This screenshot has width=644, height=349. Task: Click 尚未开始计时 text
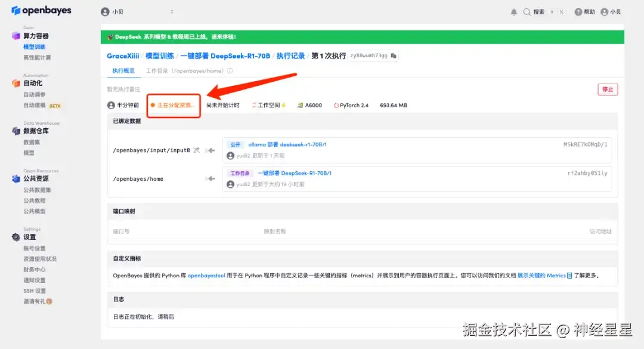pyautogui.click(x=222, y=105)
